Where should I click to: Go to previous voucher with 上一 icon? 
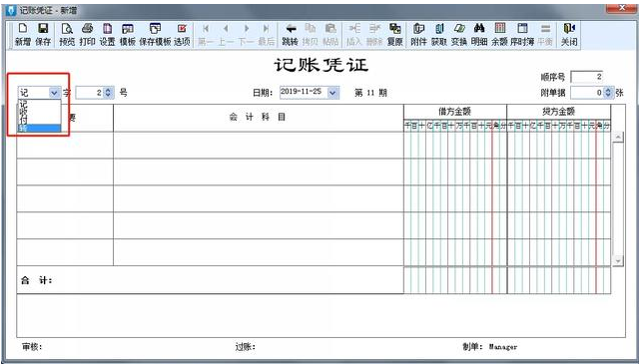226,34
